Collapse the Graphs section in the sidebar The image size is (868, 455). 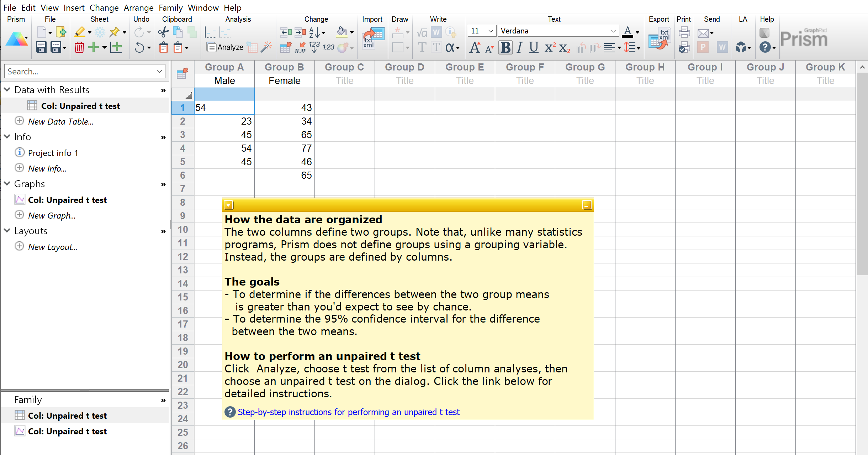[x=7, y=183]
